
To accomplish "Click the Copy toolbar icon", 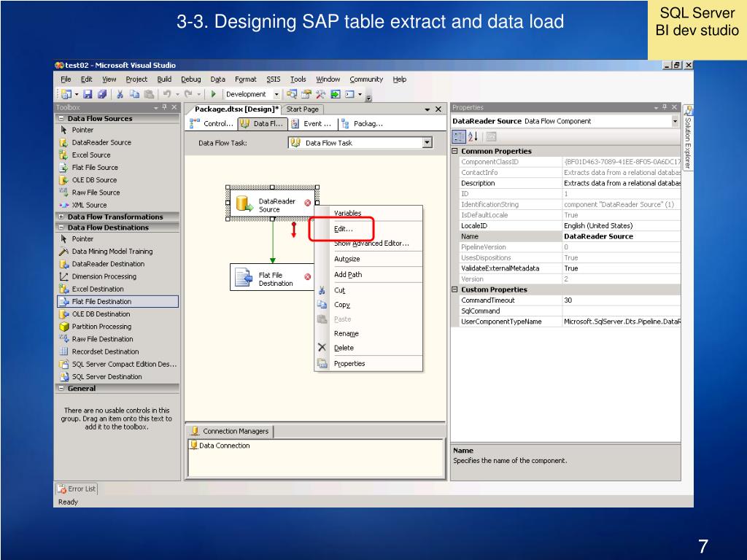I will coord(135,94).
